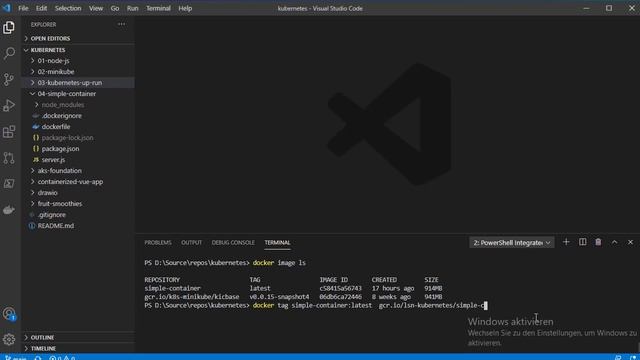Expand the aks-foundation folder

click(x=78, y=171)
